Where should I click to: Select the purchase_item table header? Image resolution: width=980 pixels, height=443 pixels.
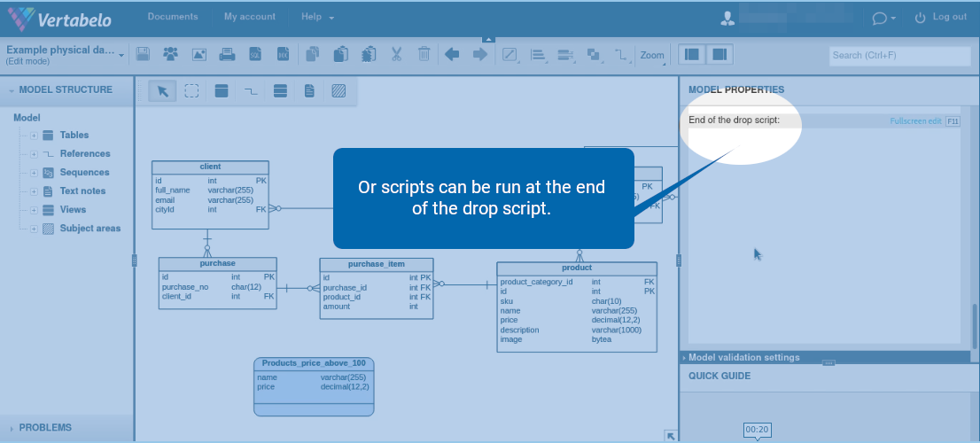coord(377,264)
